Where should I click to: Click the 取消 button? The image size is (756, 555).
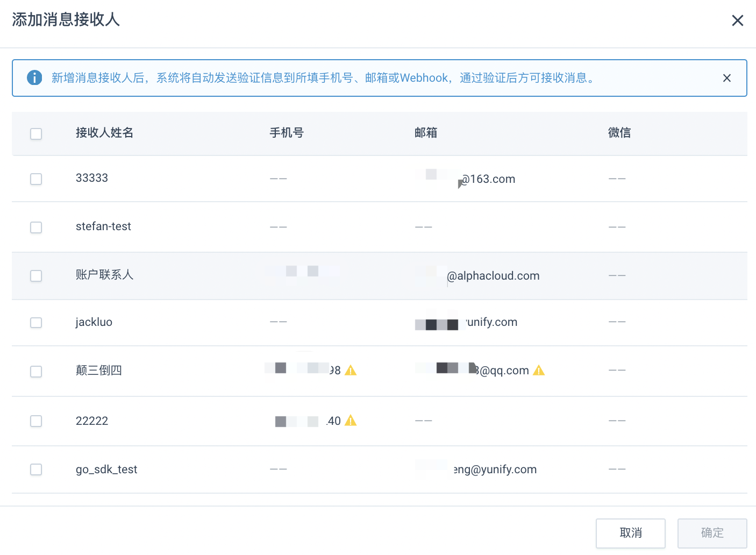click(631, 533)
